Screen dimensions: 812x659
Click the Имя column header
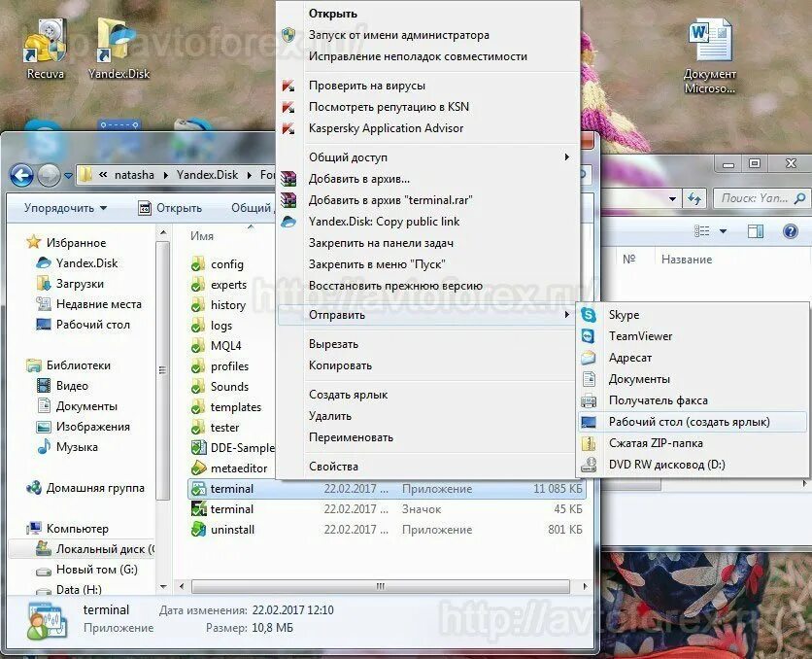tap(202, 236)
